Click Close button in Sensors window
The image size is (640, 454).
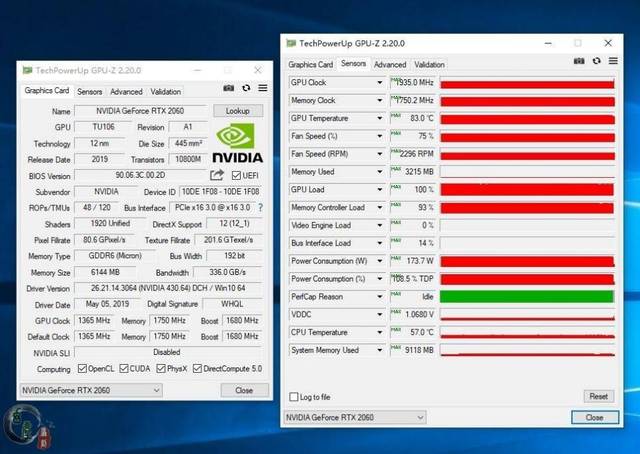[595, 418]
